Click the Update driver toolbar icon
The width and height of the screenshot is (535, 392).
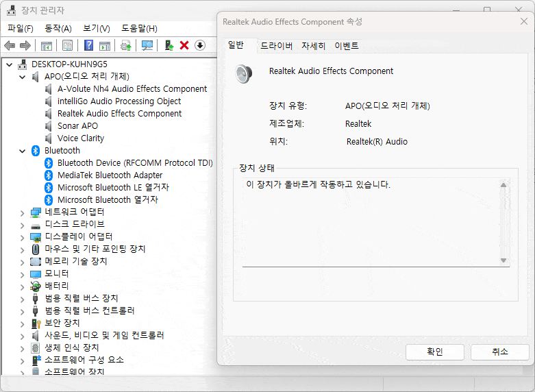pos(126,45)
